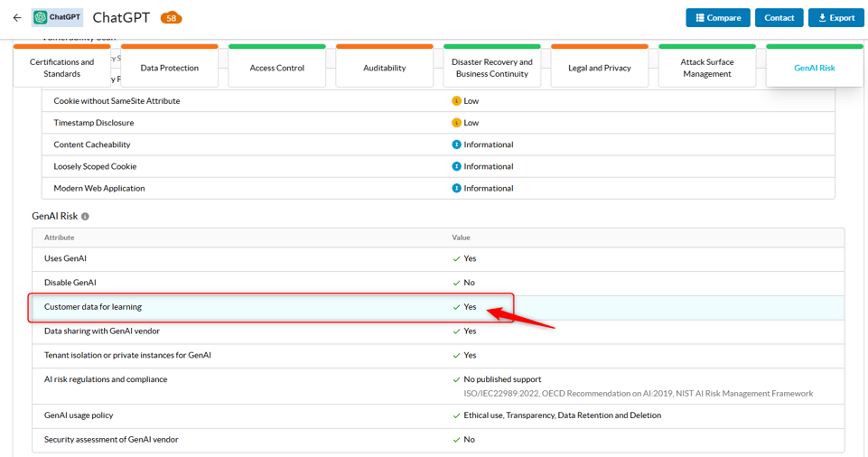Click the Low value for Timestamp Disclosure

tap(471, 123)
